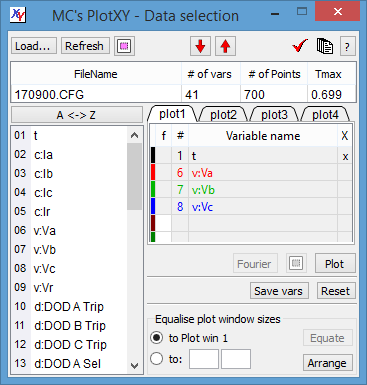Toggle A <-> Z sort order
367x385 pixels.
click(x=77, y=115)
